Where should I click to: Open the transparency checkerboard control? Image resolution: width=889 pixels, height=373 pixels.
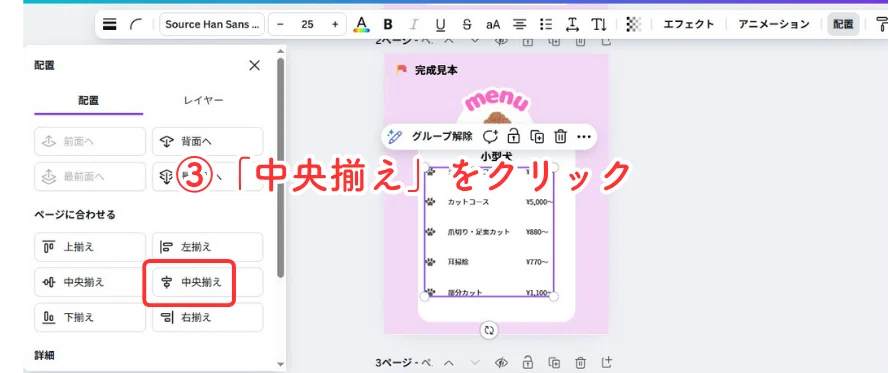[x=634, y=24]
